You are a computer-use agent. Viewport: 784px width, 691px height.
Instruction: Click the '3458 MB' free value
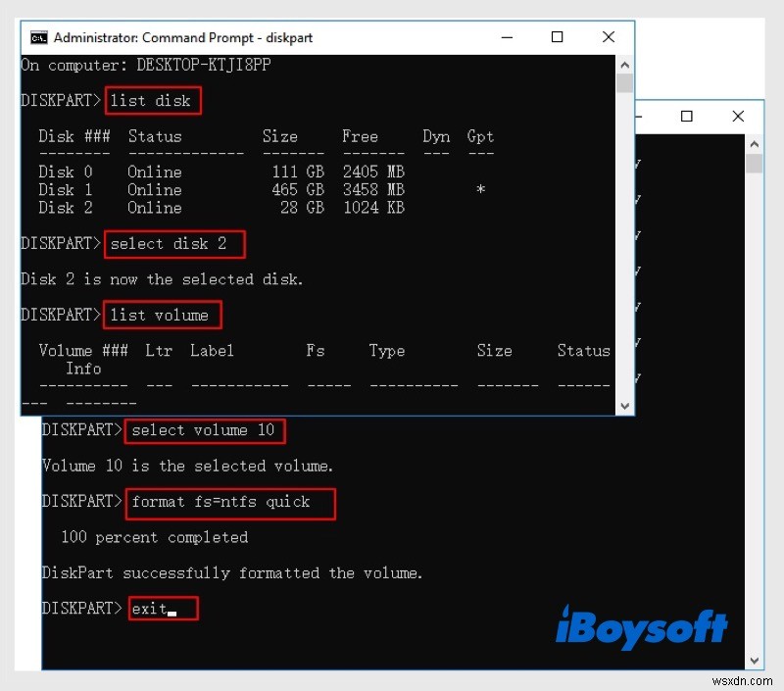click(x=373, y=190)
